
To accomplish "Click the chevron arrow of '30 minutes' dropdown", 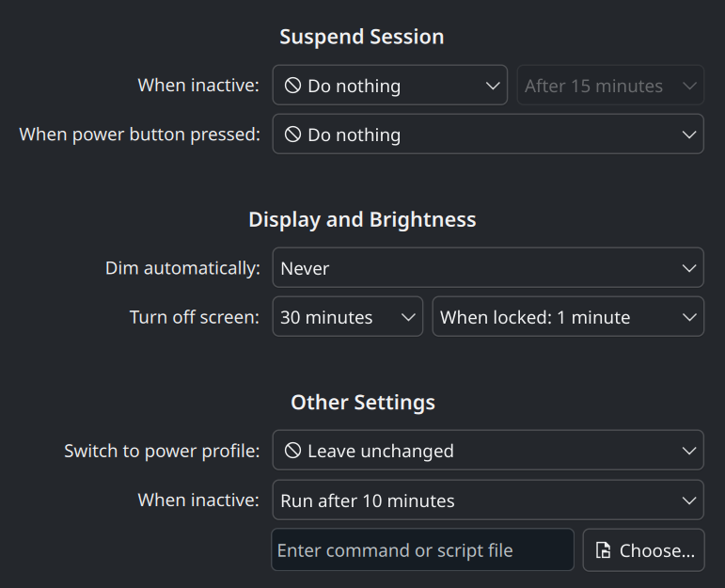I will [x=408, y=317].
